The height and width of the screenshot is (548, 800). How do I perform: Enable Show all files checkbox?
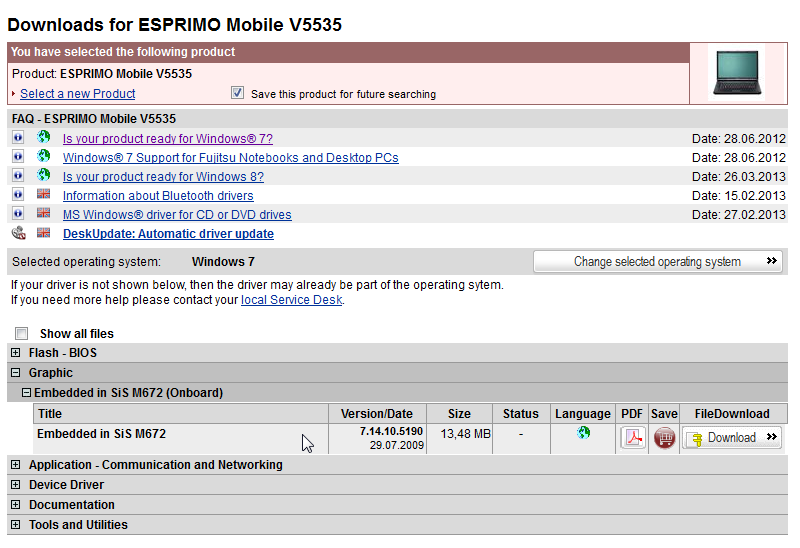click(x=21, y=334)
